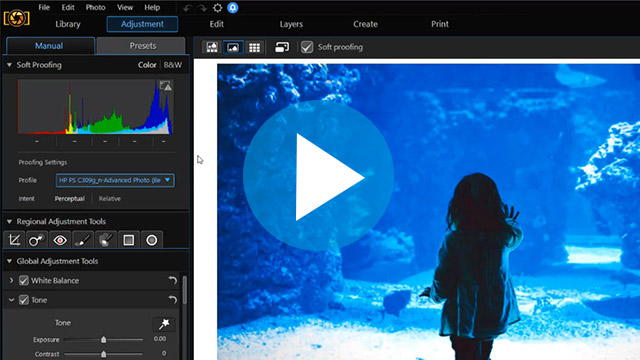The image size is (640, 360).
Task: Uncheck the Tone adjustment checkbox
Action: 24,300
